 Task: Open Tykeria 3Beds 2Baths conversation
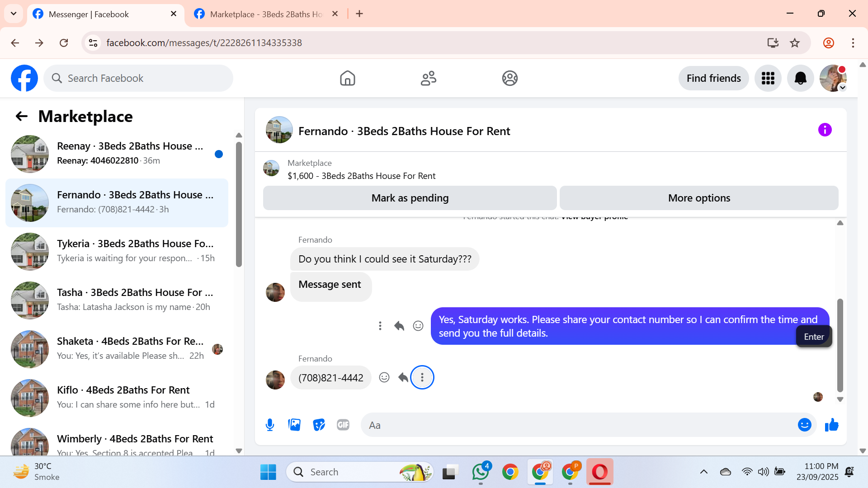pyautogui.click(x=117, y=251)
